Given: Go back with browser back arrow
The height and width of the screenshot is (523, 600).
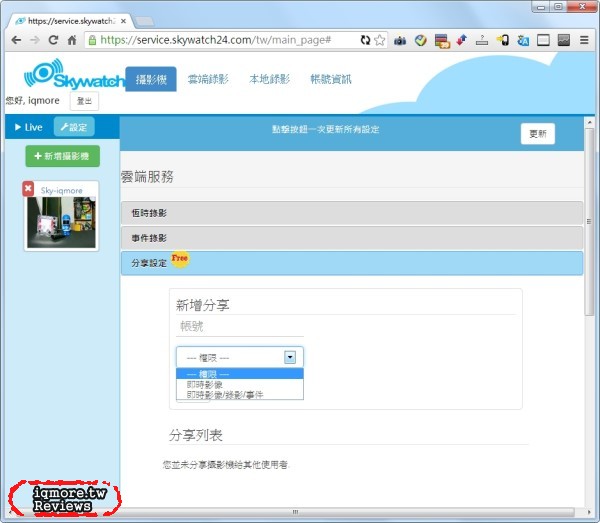Looking at the screenshot, I should tap(16, 40).
